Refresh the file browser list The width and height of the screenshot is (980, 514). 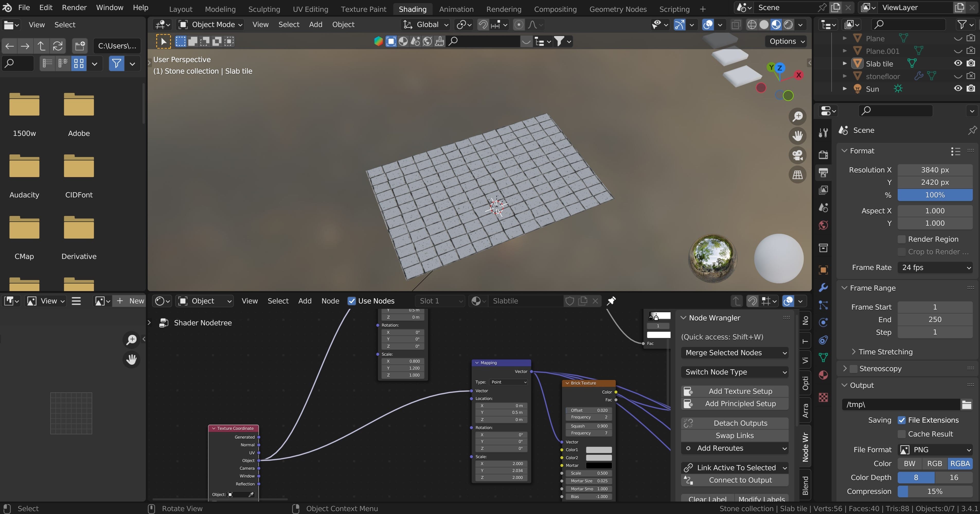tap(57, 46)
